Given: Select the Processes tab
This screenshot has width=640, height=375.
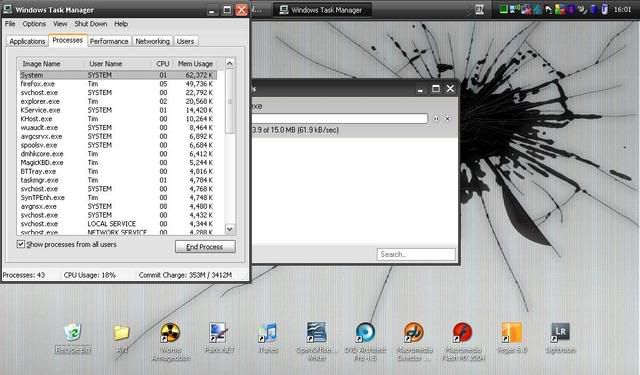Looking at the screenshot, I should click(x=68, y=40).
